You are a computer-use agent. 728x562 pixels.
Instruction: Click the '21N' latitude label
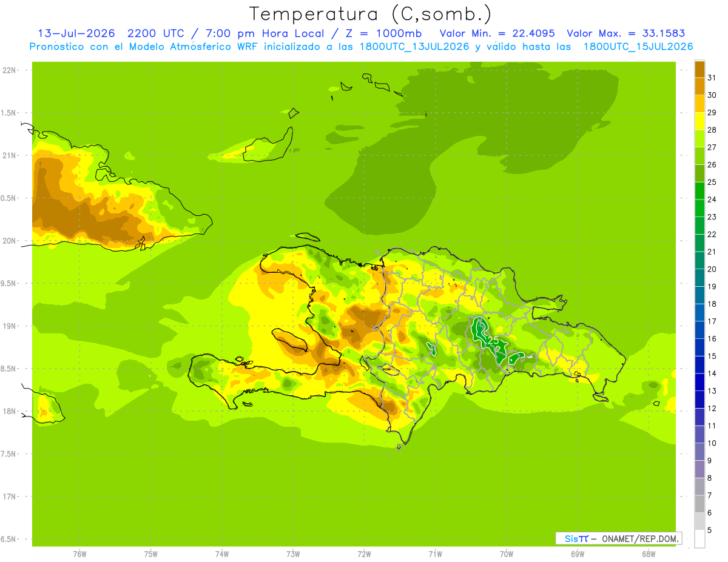[10, 156]
